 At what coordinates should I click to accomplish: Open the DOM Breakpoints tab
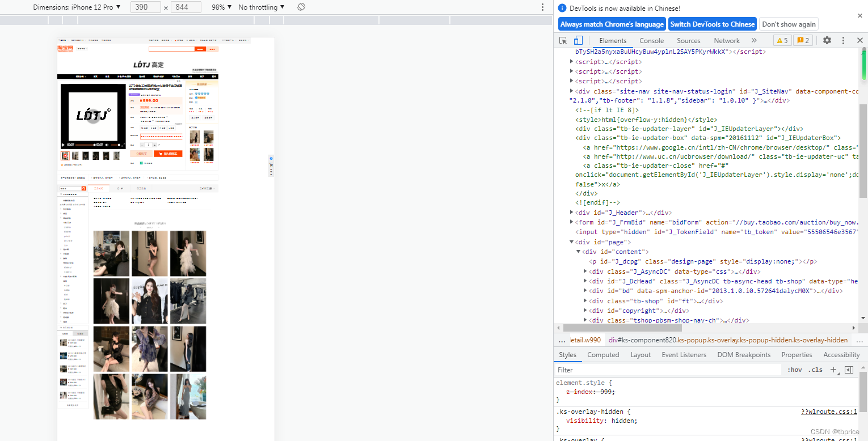pos(744,355)
